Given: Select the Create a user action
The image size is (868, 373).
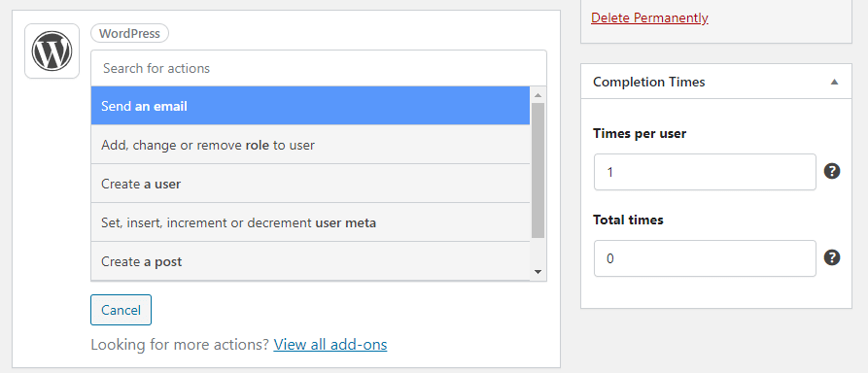Looking at the screenshot, I should (310, 184).
